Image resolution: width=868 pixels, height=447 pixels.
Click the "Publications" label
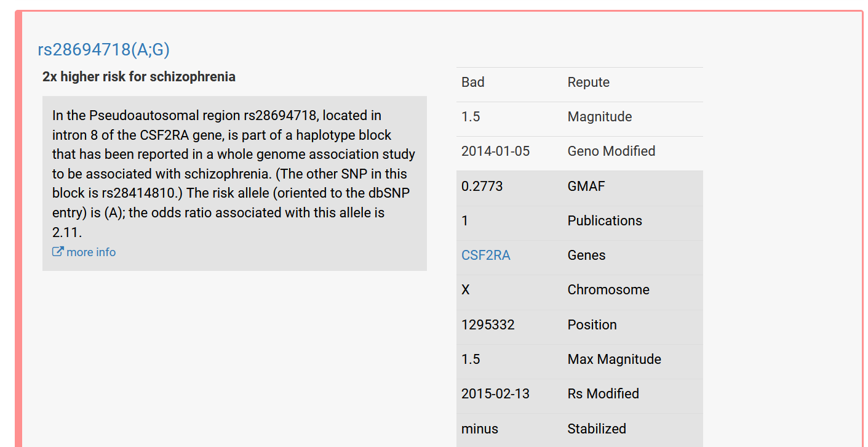click(604, 221)
